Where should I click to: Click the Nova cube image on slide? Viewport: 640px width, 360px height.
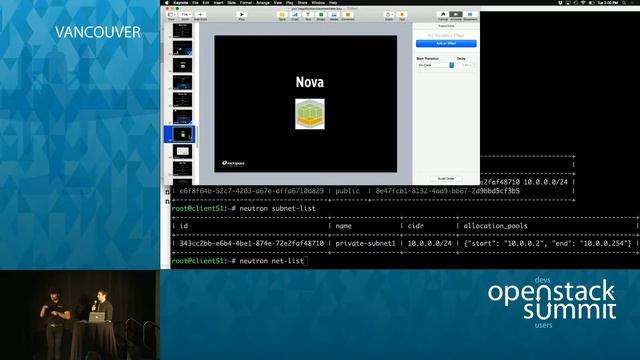pos(310,114)
